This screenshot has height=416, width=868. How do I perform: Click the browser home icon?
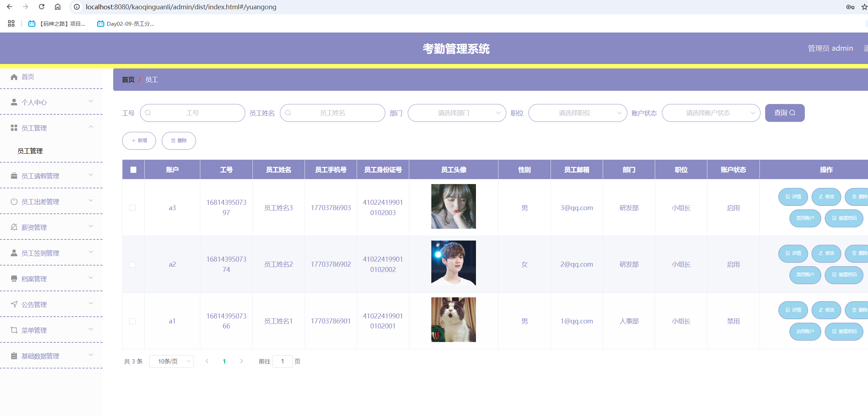57,7
